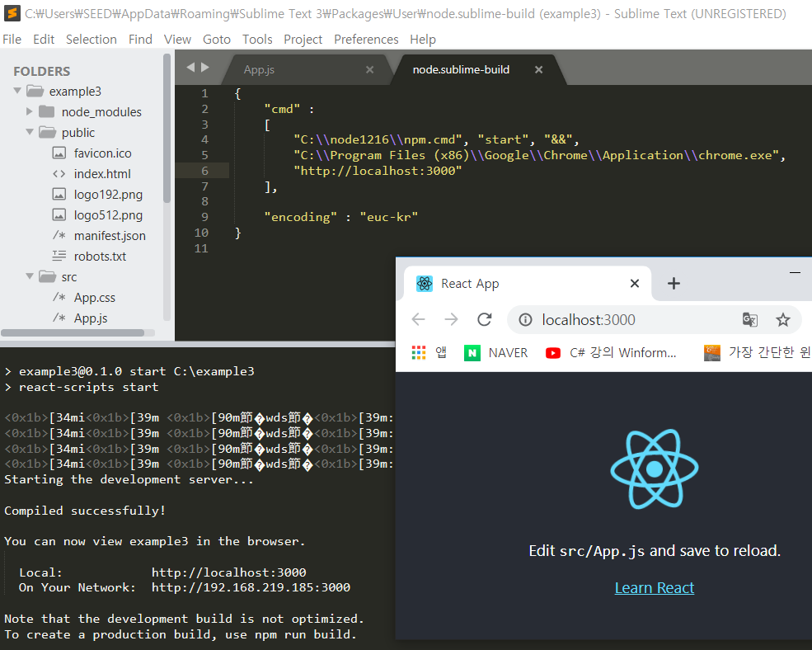The width and height of the screenshot is (812, 650).
Task: Click the logo512.png image file icon
Action: click(59, 214)
